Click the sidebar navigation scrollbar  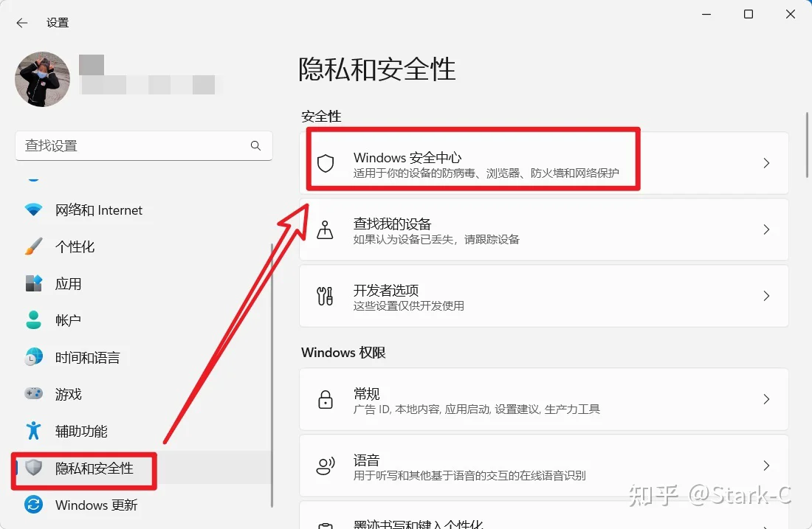tap(272, 376)
